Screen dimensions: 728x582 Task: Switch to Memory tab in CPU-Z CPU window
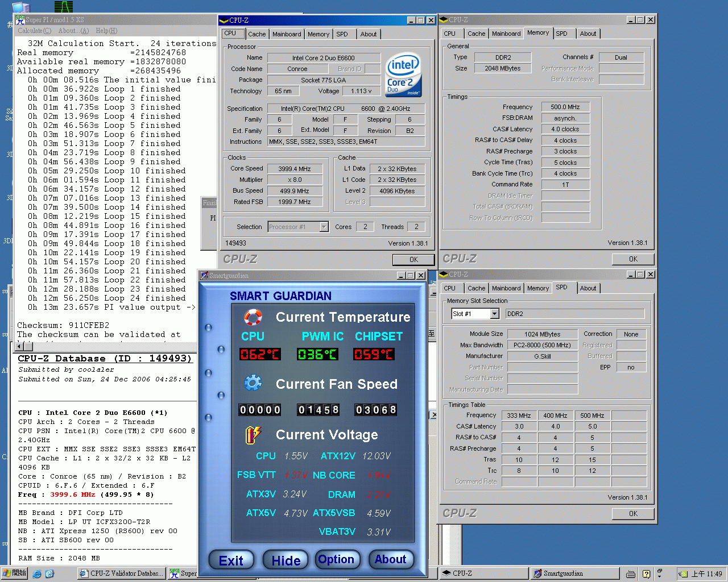point(318,34)
